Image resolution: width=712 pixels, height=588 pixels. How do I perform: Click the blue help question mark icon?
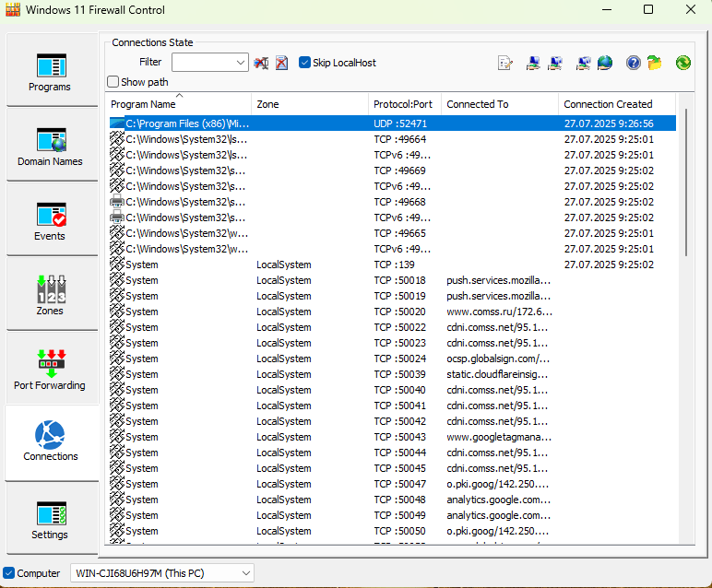(633, 63)
